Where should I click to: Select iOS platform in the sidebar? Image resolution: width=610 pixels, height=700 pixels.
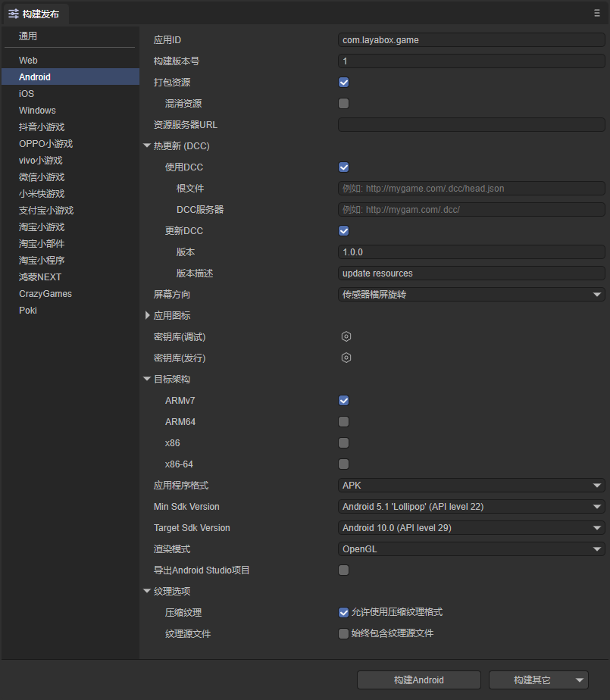point(27,94)
